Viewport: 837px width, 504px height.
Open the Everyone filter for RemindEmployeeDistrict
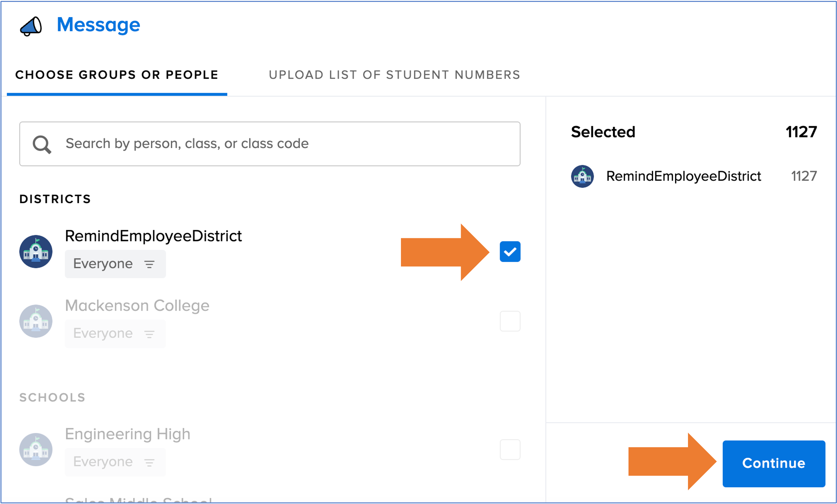click(115, 264)
